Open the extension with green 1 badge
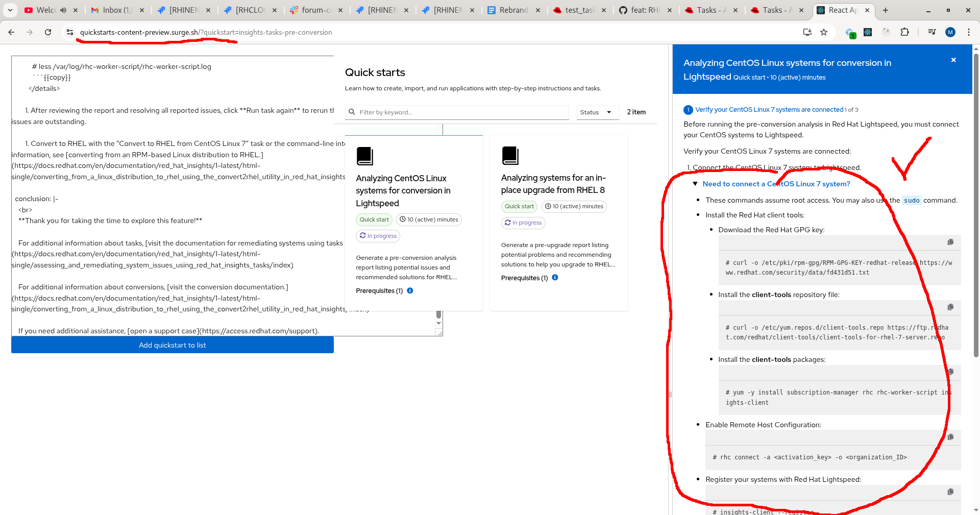This screenshot has width=980, height=515. tap(850, 33)
